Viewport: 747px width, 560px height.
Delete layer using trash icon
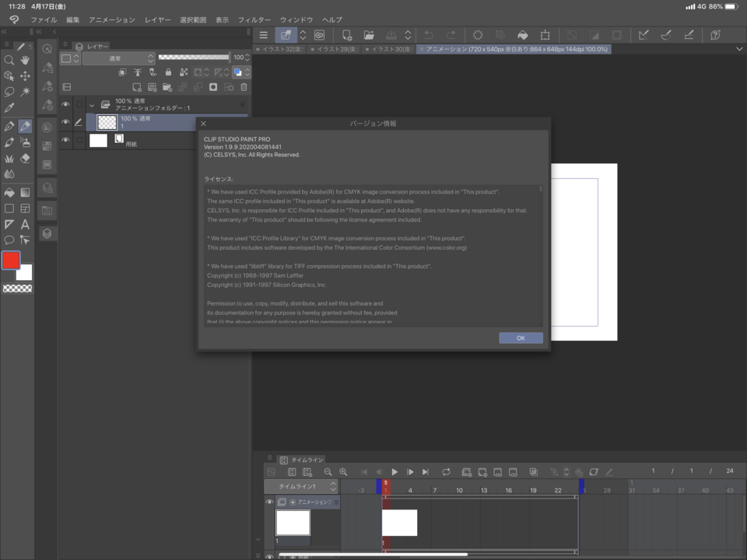[244, 88]
